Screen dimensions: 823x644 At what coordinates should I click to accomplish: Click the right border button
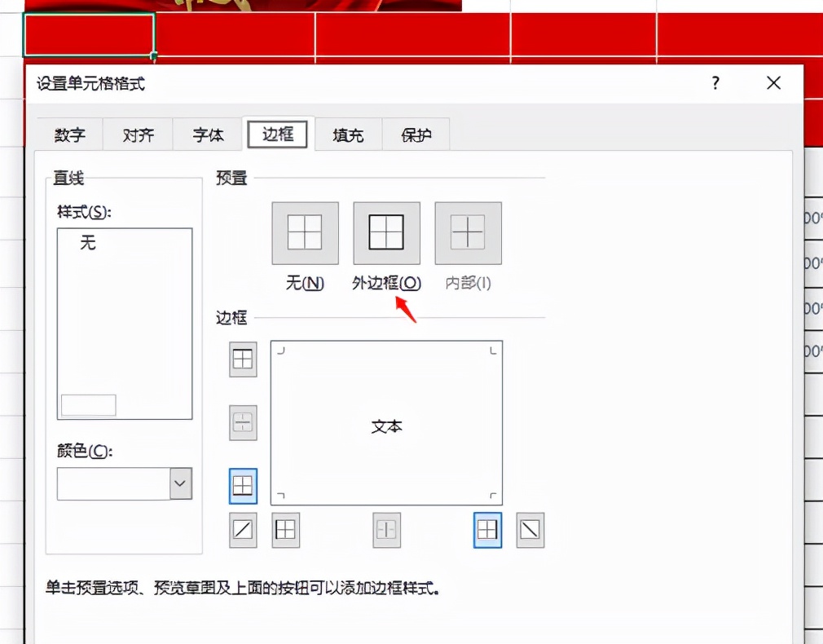point(486,530)
